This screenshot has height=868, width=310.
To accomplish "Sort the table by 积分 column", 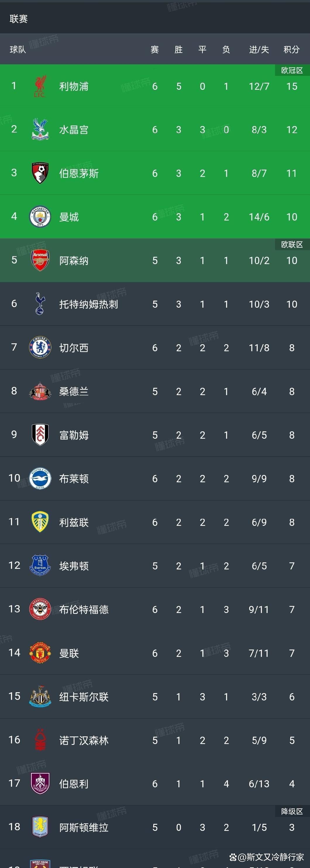I will 291,49.
